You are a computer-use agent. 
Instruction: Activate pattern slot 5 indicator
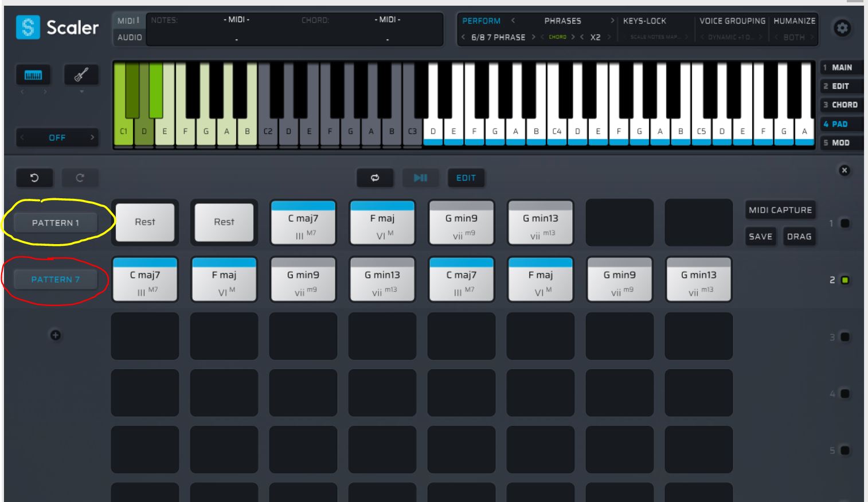pyautogui.click(x=845, y=450)
